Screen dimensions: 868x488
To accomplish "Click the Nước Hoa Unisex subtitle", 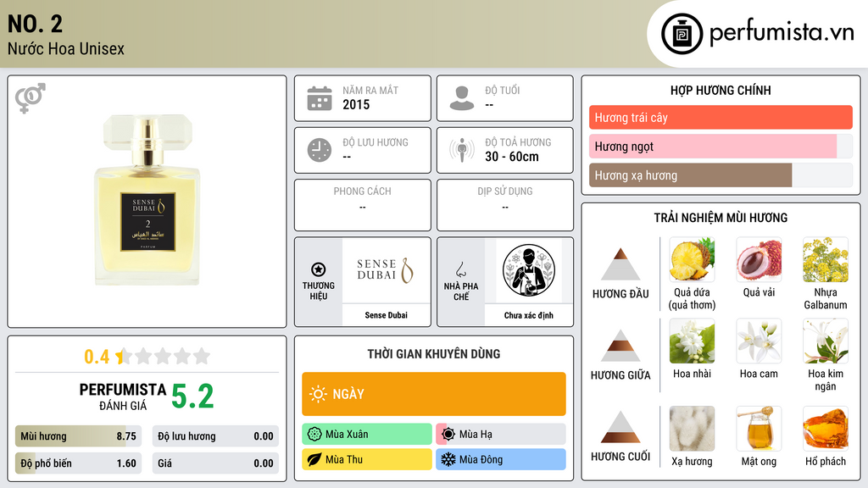I will 66,48.
